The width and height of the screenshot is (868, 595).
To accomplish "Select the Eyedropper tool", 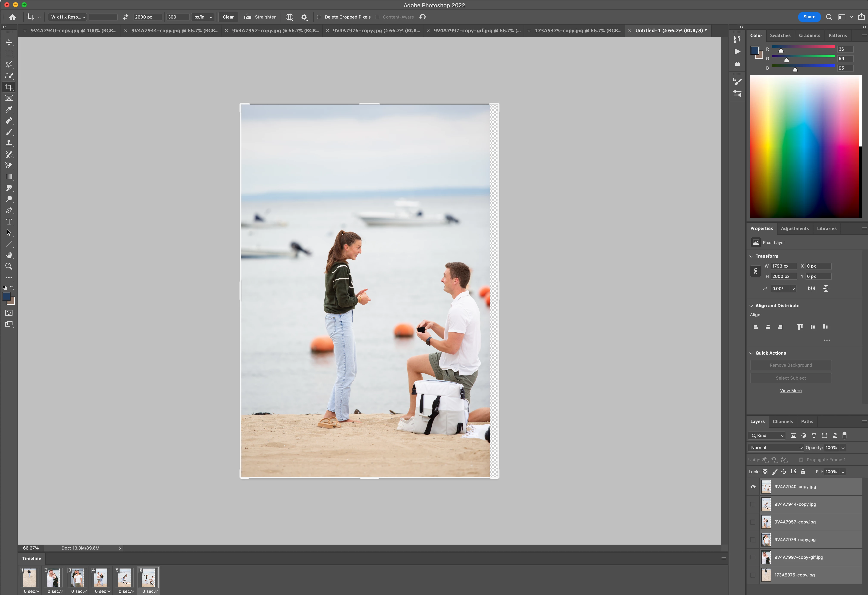I will (9, 109).
